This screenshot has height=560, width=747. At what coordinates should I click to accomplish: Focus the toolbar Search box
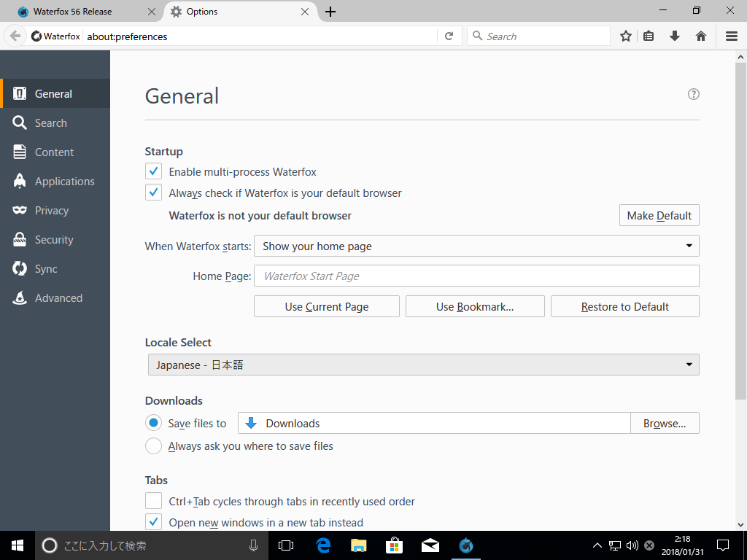pyautogui.click(x=539, y=36)
